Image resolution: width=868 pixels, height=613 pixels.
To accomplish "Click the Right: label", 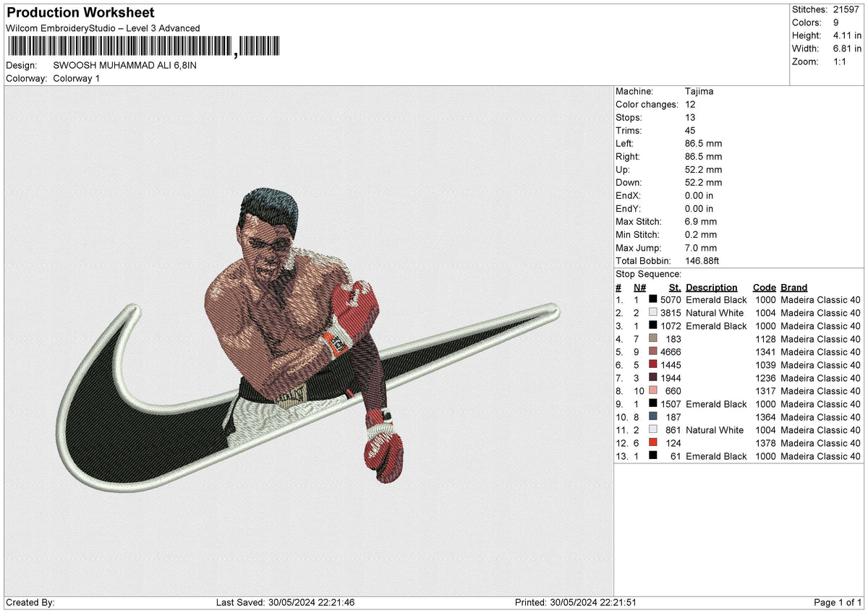I will [x=627, y=157].
